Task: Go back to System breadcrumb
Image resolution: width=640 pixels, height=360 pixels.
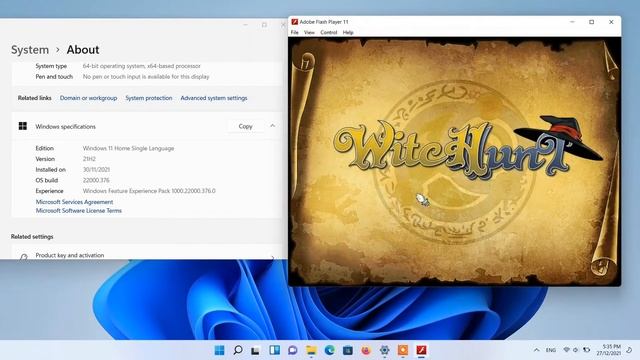Action: [x=30, y=50]
